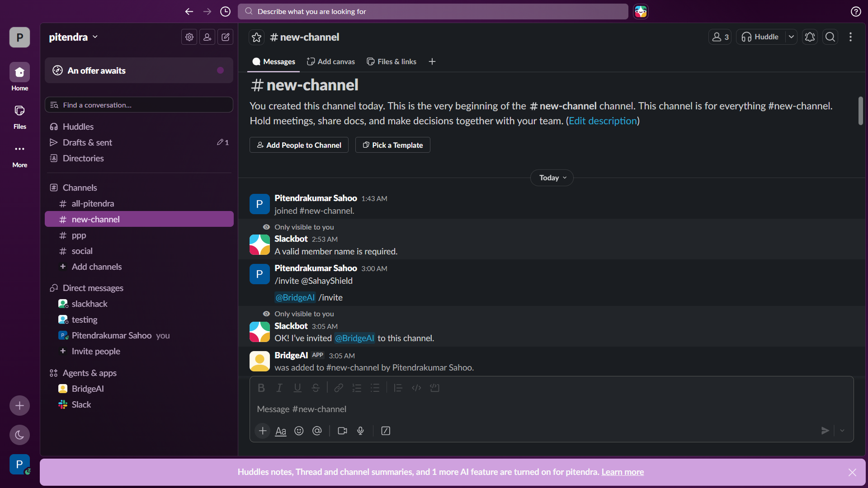868x488 pixels.
Task: Open the emoji picker
Action: (x=299, y=431)
